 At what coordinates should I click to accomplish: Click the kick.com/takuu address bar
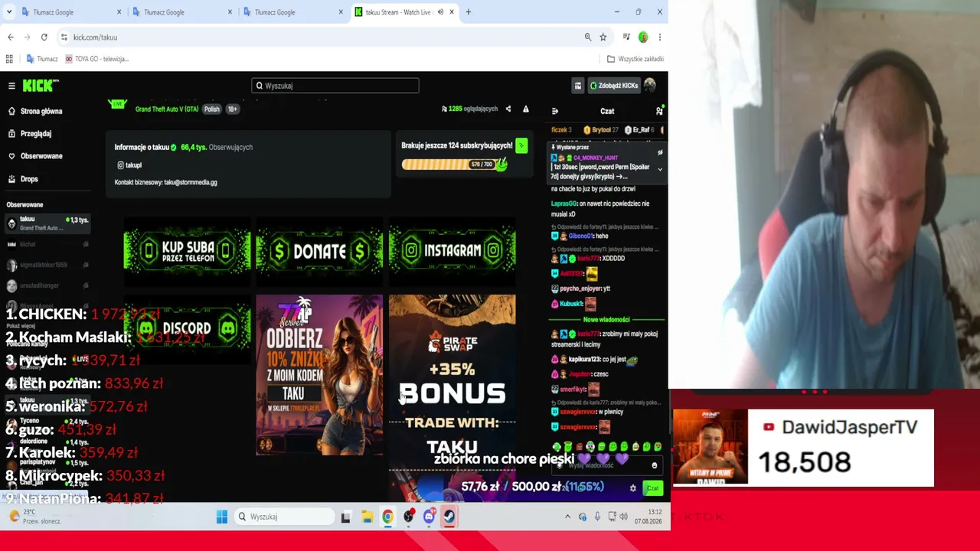point(322,37)
